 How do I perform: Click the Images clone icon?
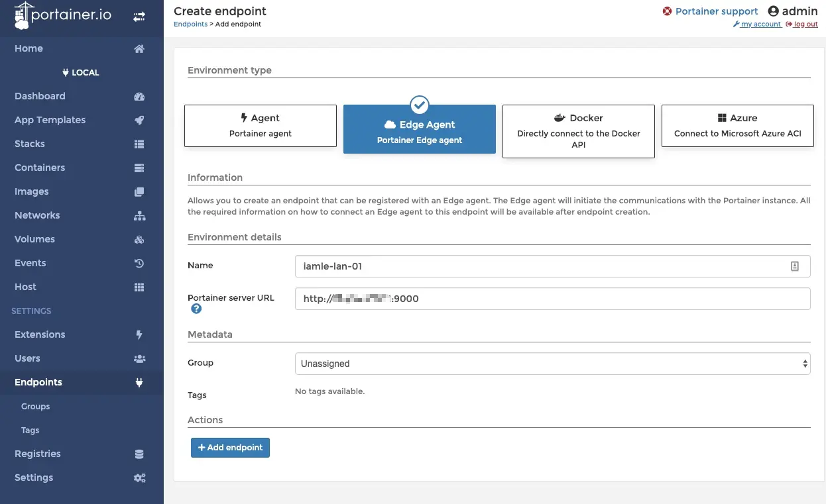[x=139, y=191]
